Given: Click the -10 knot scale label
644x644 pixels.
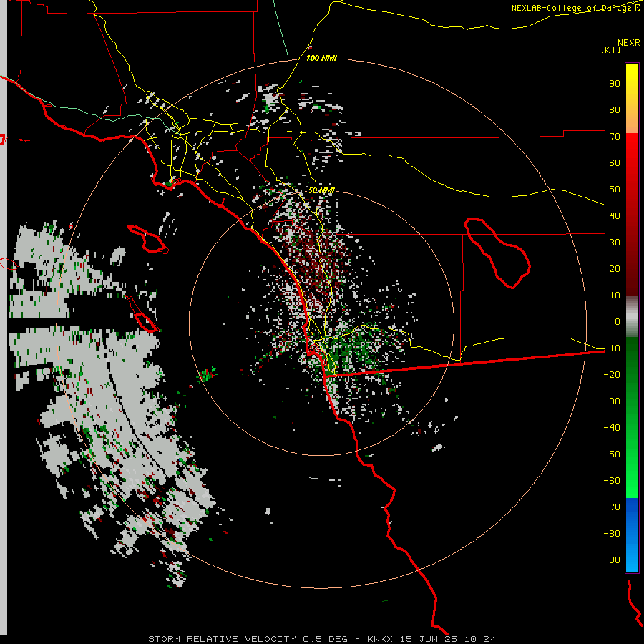Looking at the screenshot, I should point(612,348).
